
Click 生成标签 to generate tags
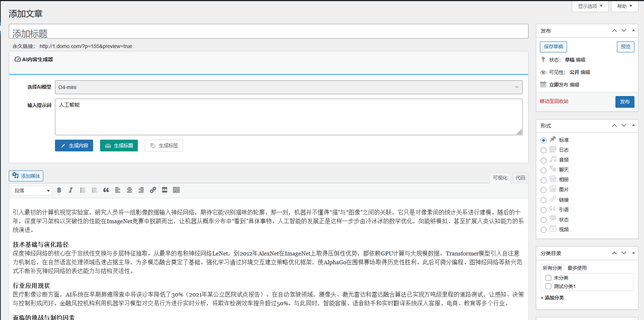pyautogui.click(x=164, y=146)
